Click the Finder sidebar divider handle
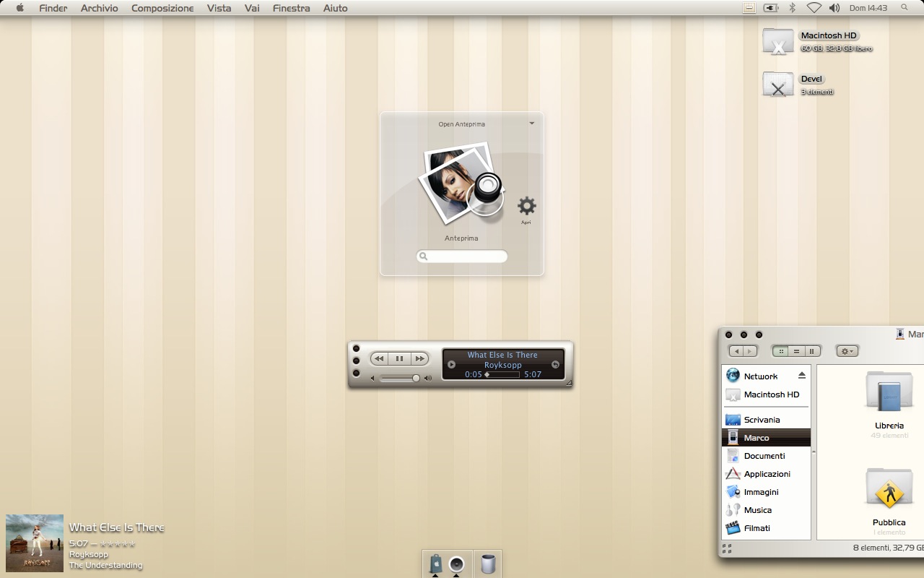The width and height of the screenshot is (924, 578). (814, 452)
